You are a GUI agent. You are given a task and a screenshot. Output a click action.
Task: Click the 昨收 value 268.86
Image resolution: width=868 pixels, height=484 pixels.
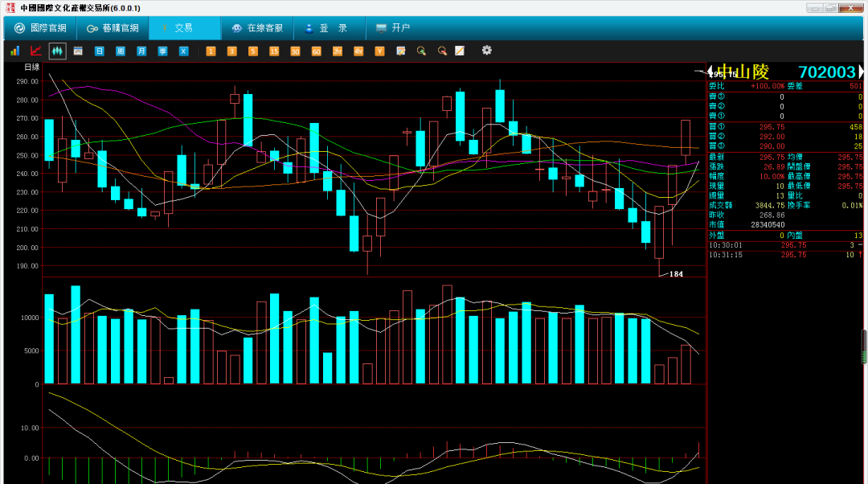click(x=772, y=215)
